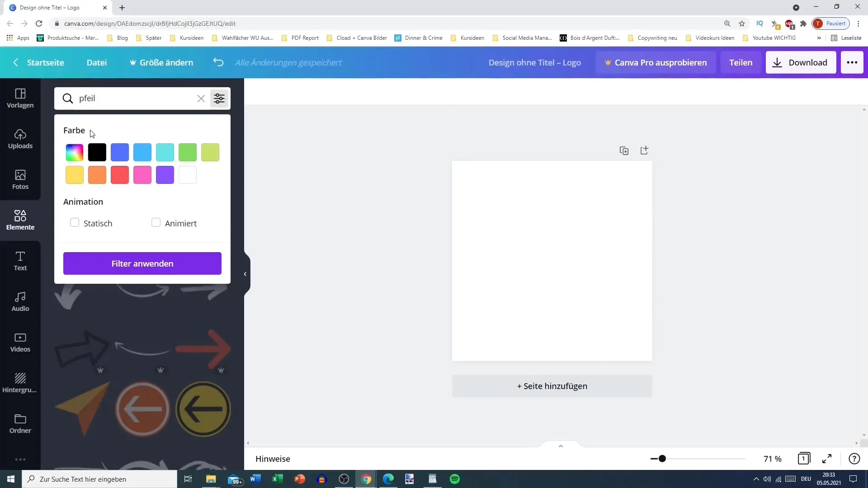Click the Elemente (Elements) panel icon
868x488 pixels.
20,221
